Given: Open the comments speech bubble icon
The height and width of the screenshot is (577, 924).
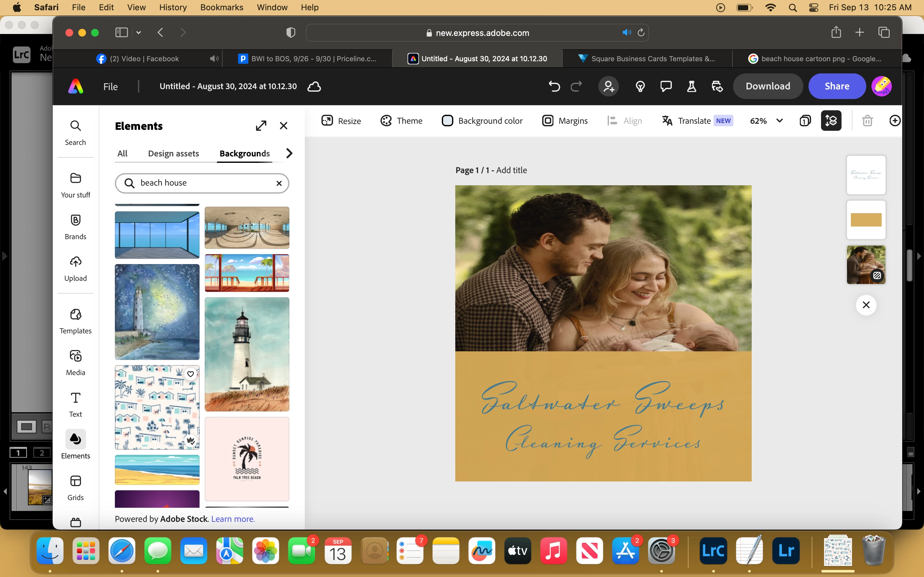Looking at the screenshot, I should (666, 86).
